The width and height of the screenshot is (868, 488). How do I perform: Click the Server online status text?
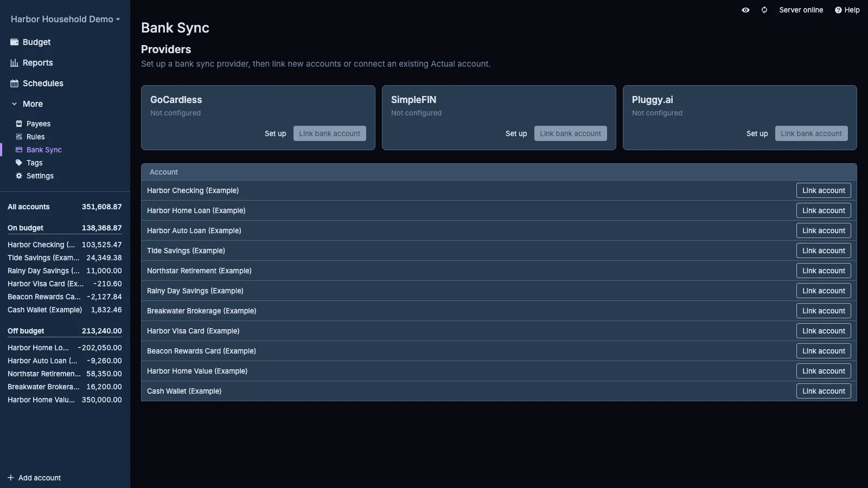pyautogui.click(x=801, y=10)
